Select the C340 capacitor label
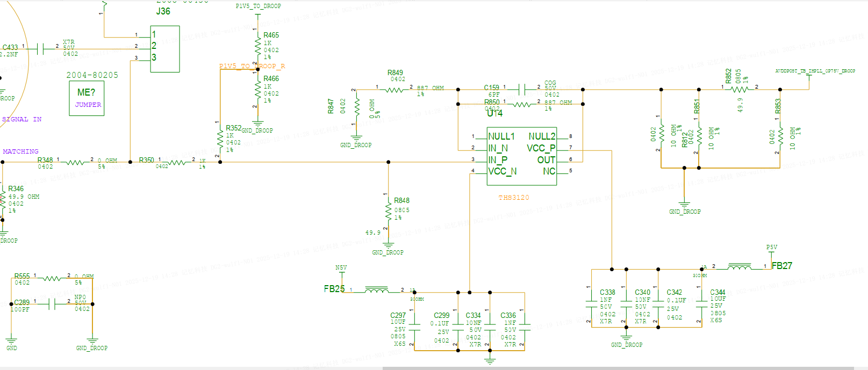Image resolution: width=868 pixels, height=370 pixels. pyautogui.click(x=642, y=292)
